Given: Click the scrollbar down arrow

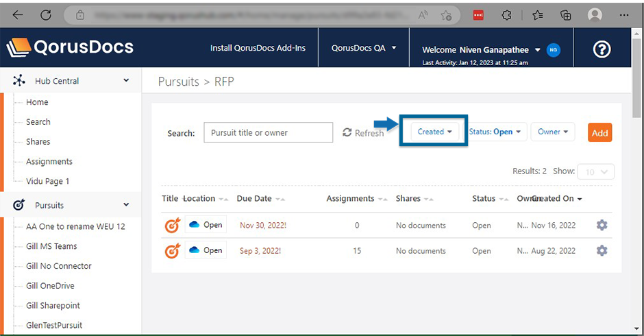Looking at the screenshot, I should tap(636, 328).
